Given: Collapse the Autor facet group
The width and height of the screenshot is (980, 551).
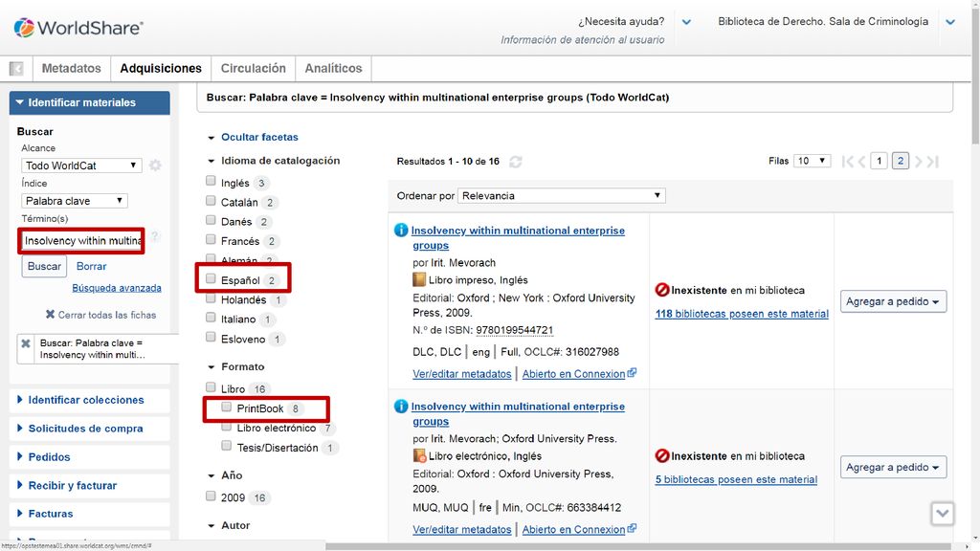Looking at the screenshot, I should [x=212, y=526].
